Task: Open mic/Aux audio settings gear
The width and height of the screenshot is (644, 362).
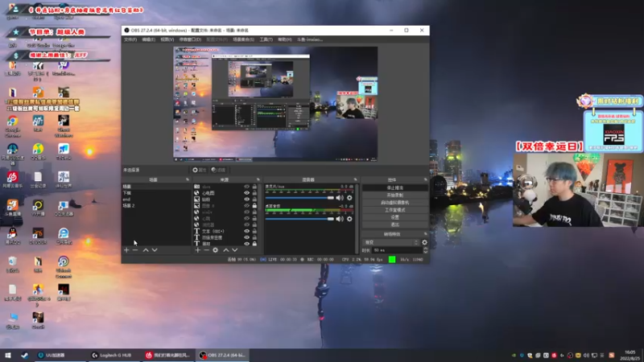Action: point(349,198)
